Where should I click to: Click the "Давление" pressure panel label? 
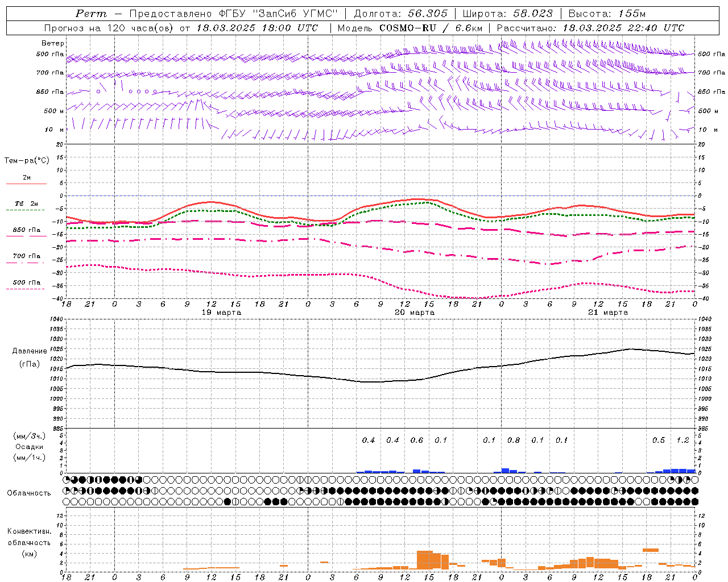[x=30, y=351]
